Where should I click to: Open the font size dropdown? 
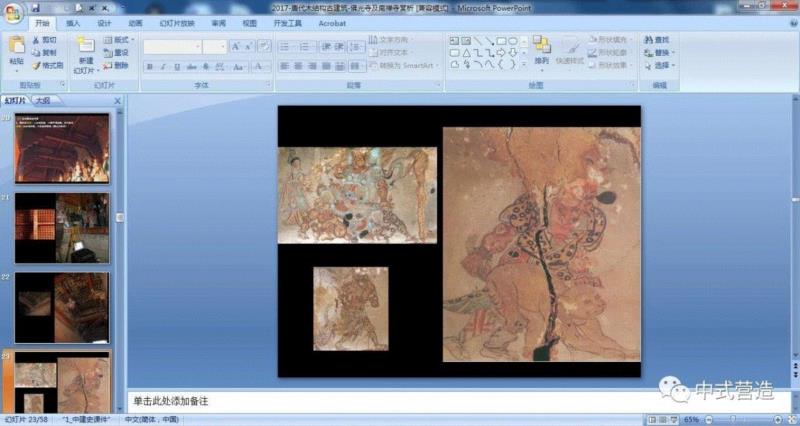(x=222, y=46)
